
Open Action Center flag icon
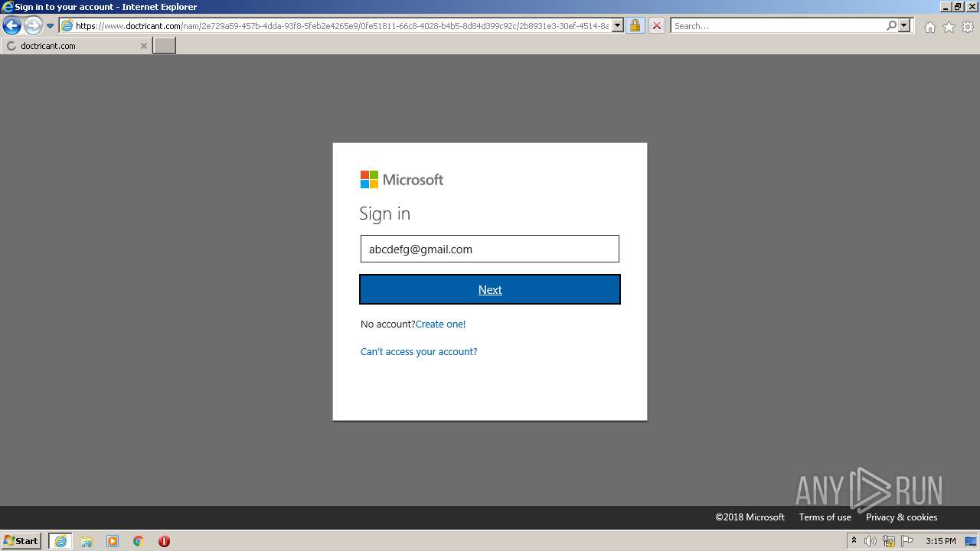click(x=907, y=541)
